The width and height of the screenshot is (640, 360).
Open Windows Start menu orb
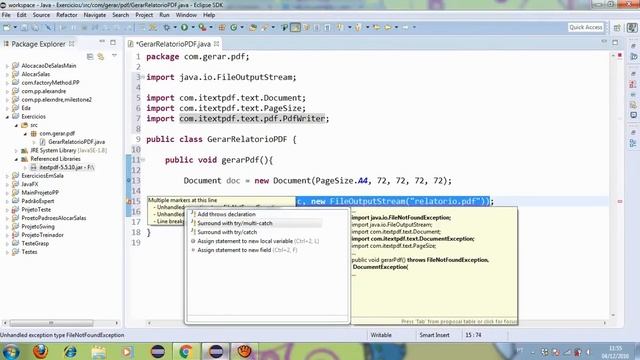coord(11,351)
